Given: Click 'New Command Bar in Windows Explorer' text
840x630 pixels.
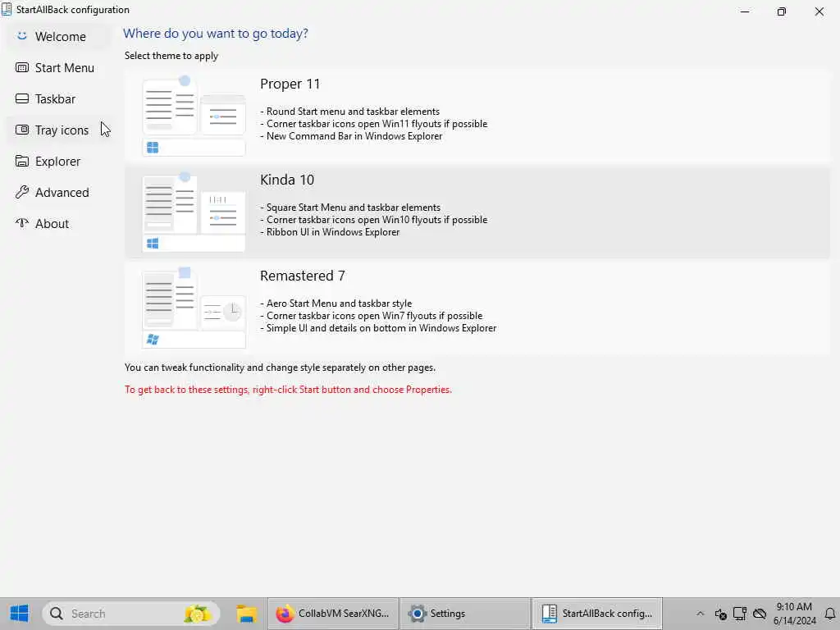Looking at the screenshot, I should (x=354, y=136).
